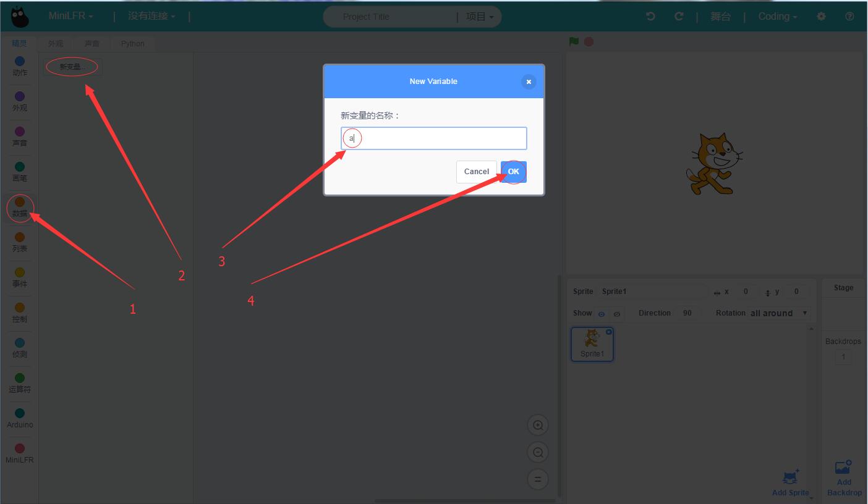The height and width of the screenshot is (504, 868).
Task: Click the sprite x position field
Action: tap(746, 292)
